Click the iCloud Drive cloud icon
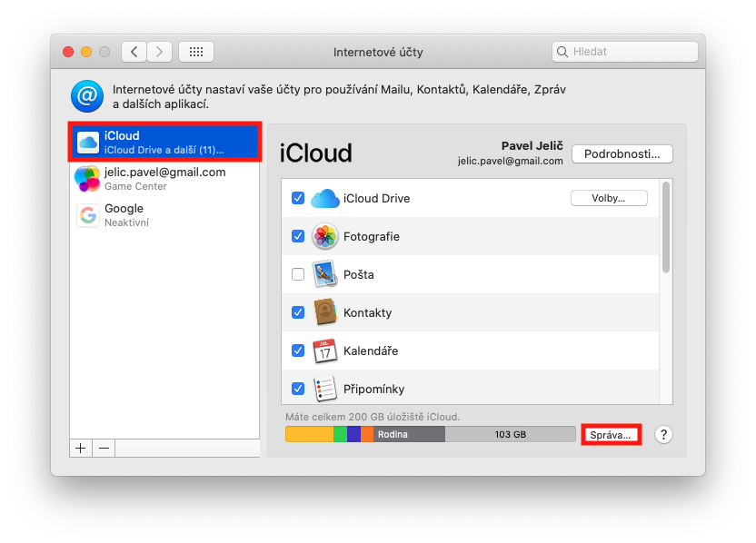756x543 pixels. (x=324, y=198)
